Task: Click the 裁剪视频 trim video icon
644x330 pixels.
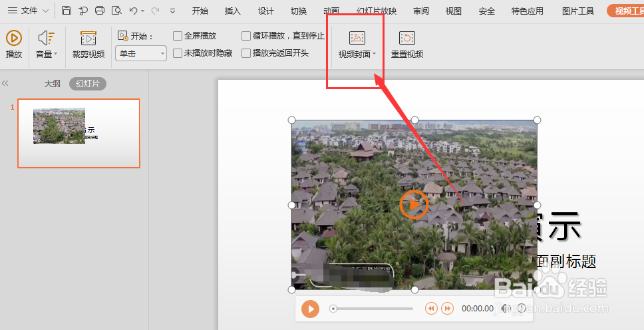Action: (88, 38)
